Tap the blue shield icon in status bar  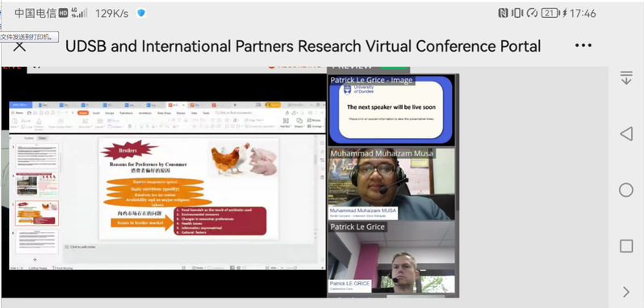[141, 13]
